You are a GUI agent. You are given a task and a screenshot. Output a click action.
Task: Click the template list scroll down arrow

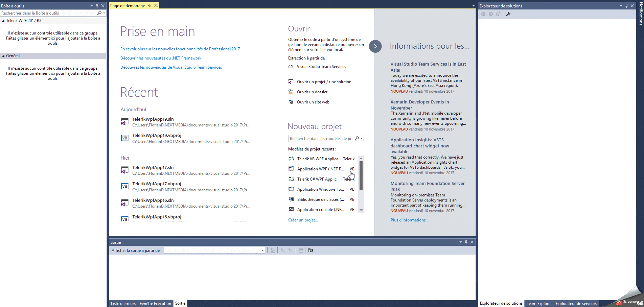(x=361, y=210)
